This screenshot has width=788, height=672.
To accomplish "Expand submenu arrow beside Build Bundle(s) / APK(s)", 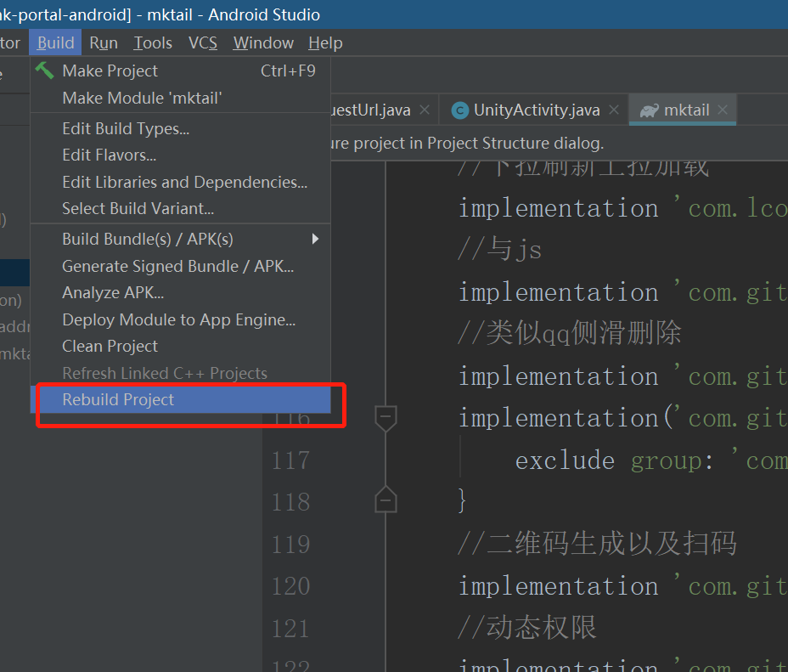I will (315, 239).
